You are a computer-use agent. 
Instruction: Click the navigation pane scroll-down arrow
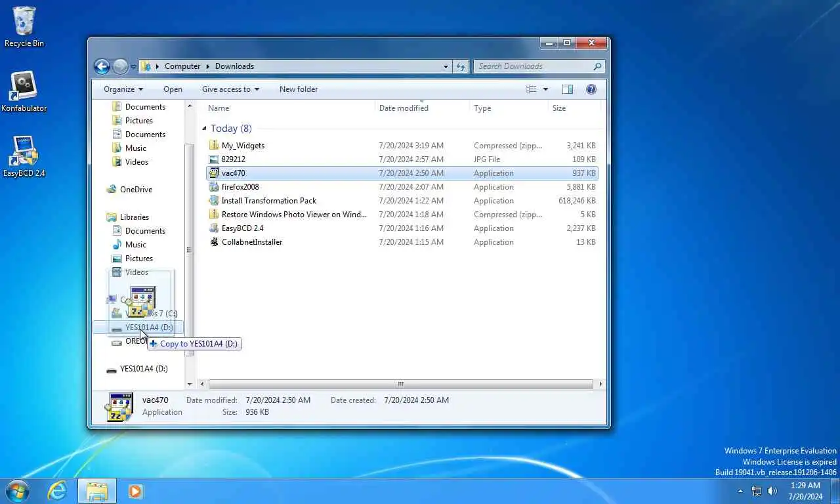point(190,385)
